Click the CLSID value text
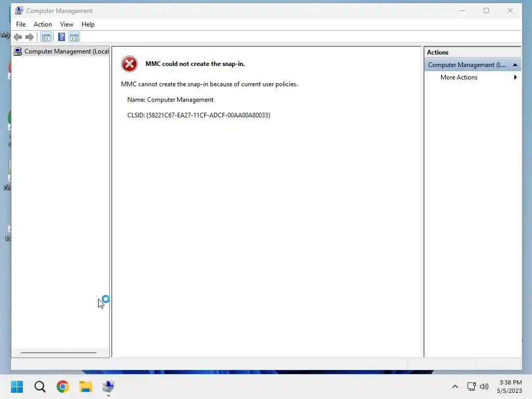 (x=208, y=115)
